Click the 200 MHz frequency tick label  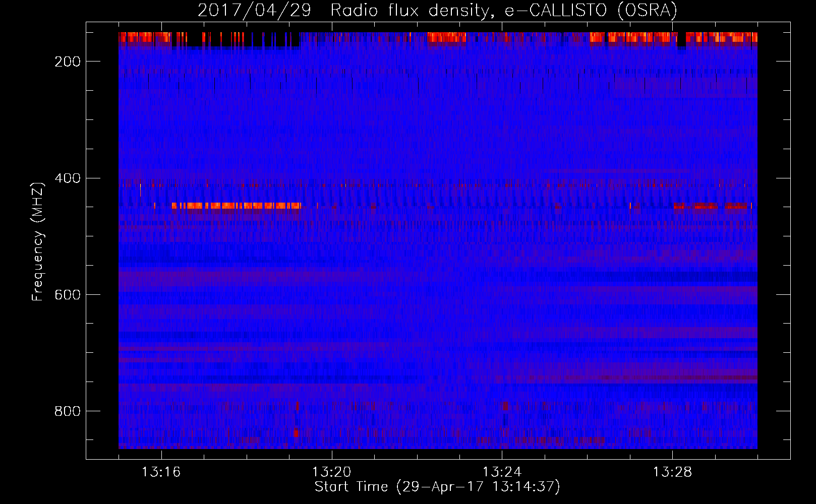[68, 61]
